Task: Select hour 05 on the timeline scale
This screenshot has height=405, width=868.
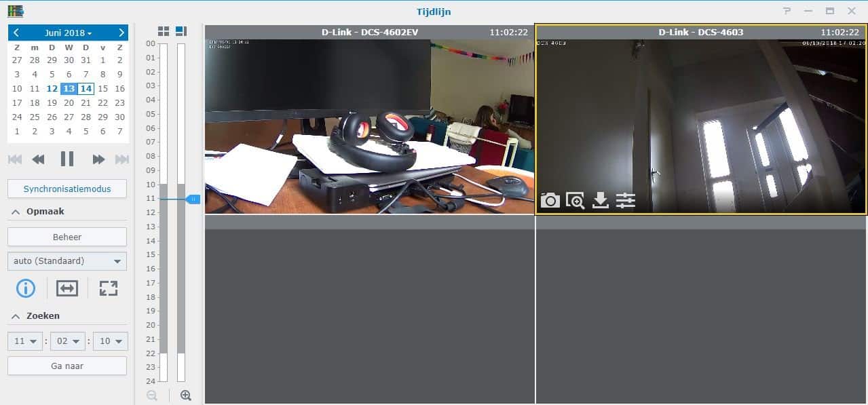Action: point(151,114)
